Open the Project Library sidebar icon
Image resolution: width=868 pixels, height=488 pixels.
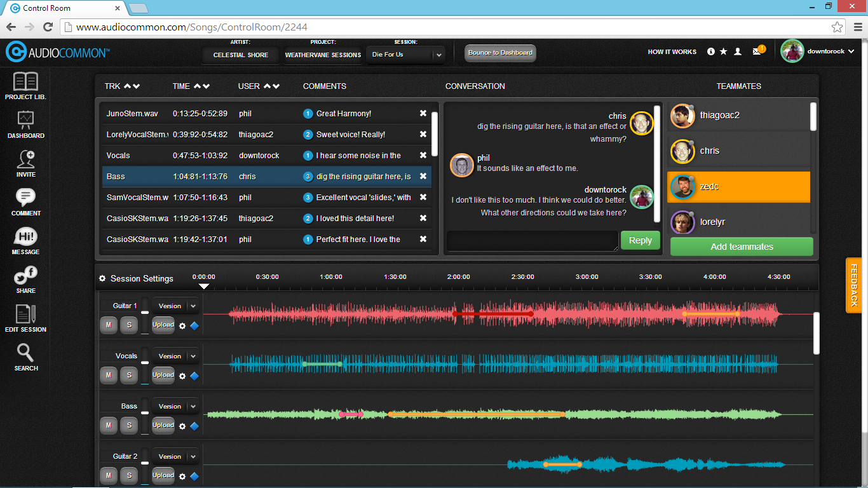(25, 82)
